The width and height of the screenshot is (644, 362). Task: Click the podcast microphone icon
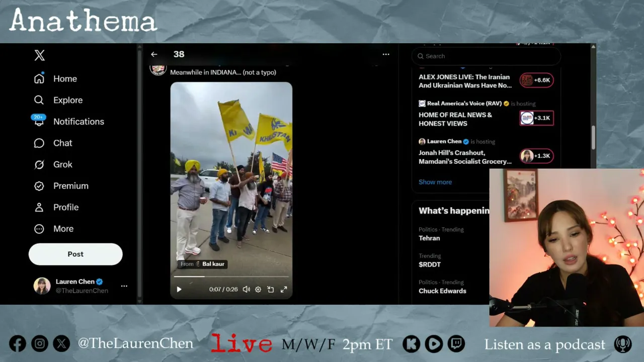point(623,344)
